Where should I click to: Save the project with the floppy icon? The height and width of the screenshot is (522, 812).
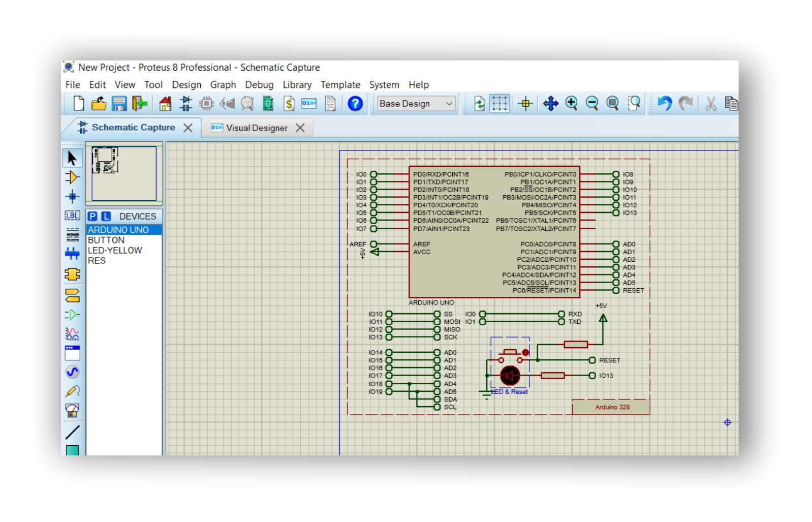[x=119, y=104]
